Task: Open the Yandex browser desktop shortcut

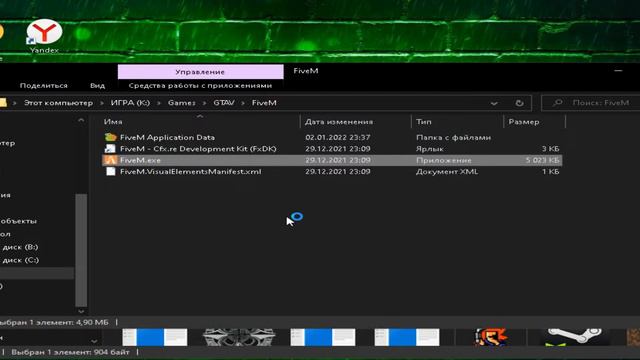Action: [44, 36]
